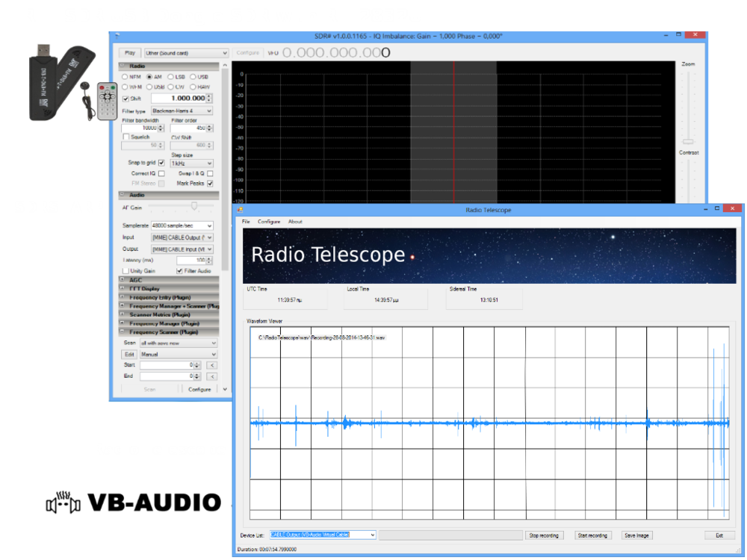Image resolution: width=747 pixels, height=560 pixels.
Task: Enable Unity Gain in the Audio panel
Action: (x=125, y=270)
